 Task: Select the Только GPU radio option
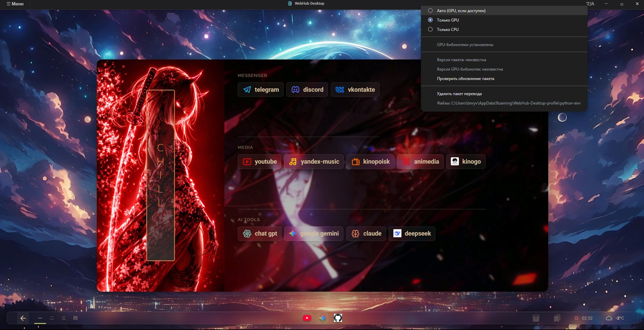pos(504,20)
